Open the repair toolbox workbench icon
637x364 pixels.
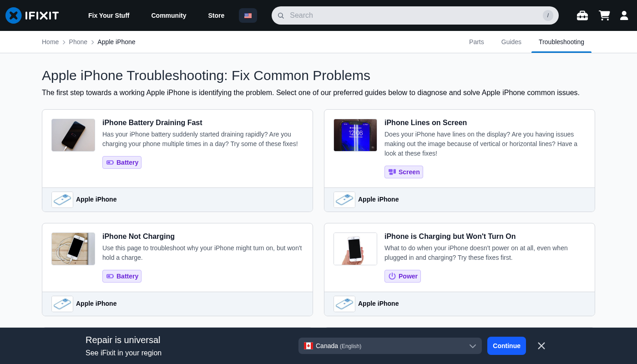tap(582, 15)
